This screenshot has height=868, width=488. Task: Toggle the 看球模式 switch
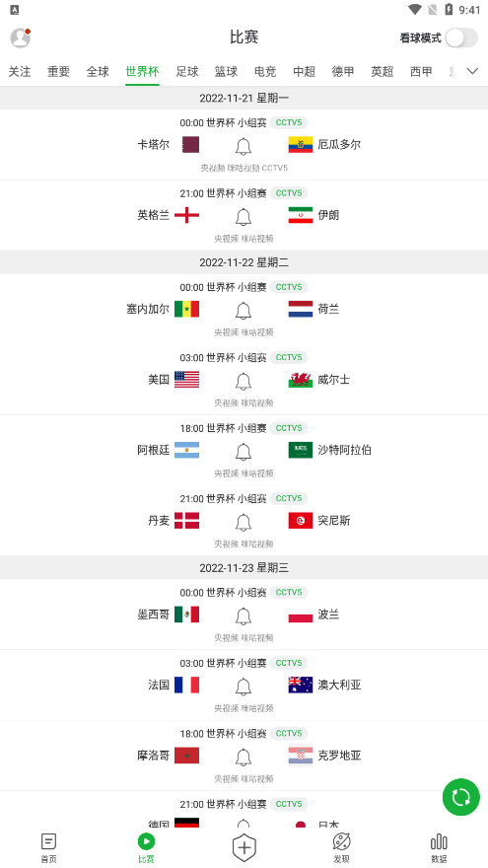pyautogui.click(x=461, y=38)
